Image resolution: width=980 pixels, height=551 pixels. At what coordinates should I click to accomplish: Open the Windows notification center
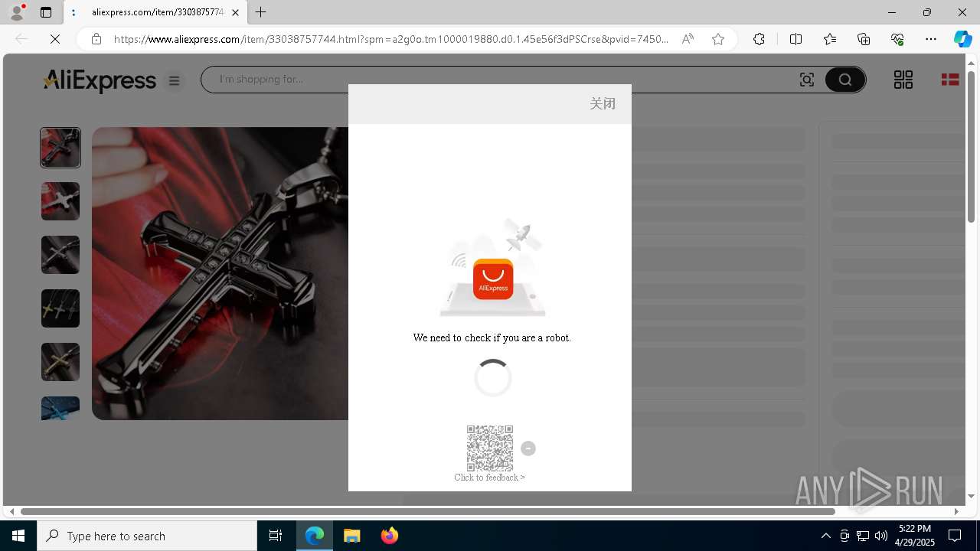coord(955,536)
